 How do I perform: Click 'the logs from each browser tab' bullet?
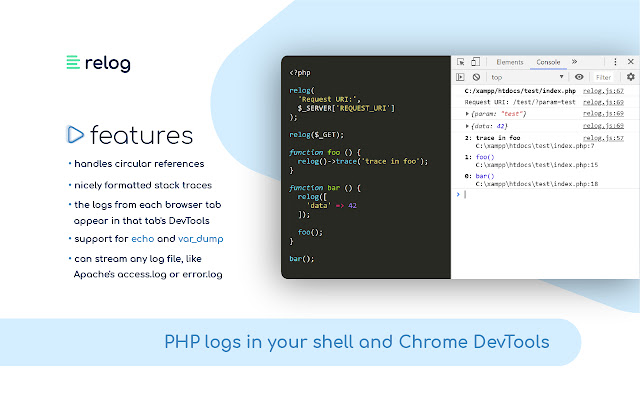pyautogui.click(x=147, y=205)
